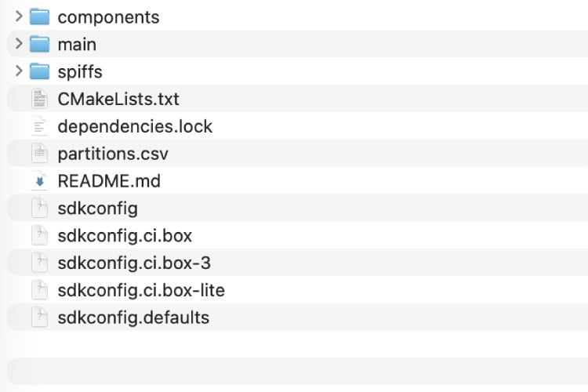Click the dependencies.lock file icon
Viewport: 588px width, 392px height.
(x=39, y=126)
